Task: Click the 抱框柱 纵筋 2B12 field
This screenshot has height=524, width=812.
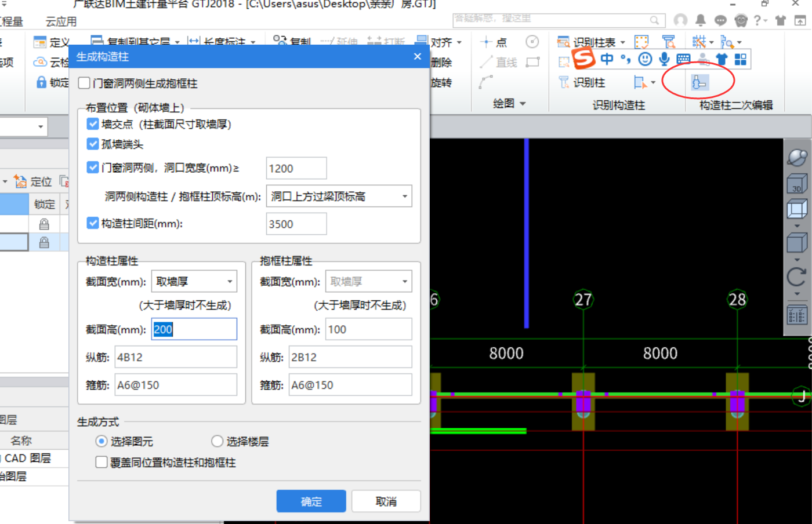Action: pyautogui.click(x=351, y=356)
